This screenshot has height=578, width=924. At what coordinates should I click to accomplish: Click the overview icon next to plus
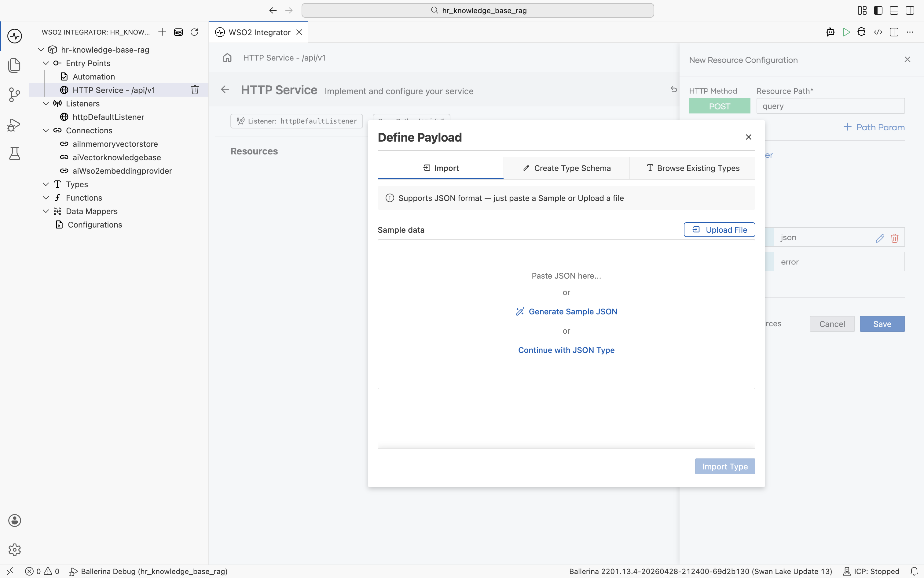point(178,32)
